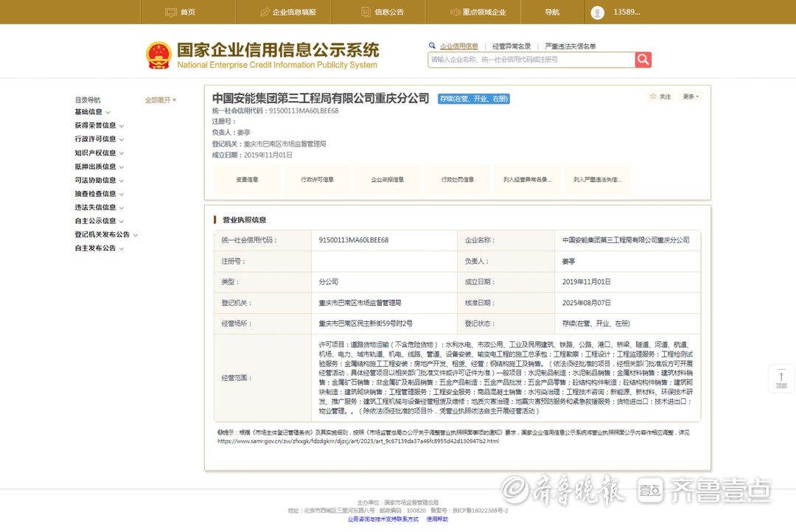Click the company search input field

click(x=531, y=60)
